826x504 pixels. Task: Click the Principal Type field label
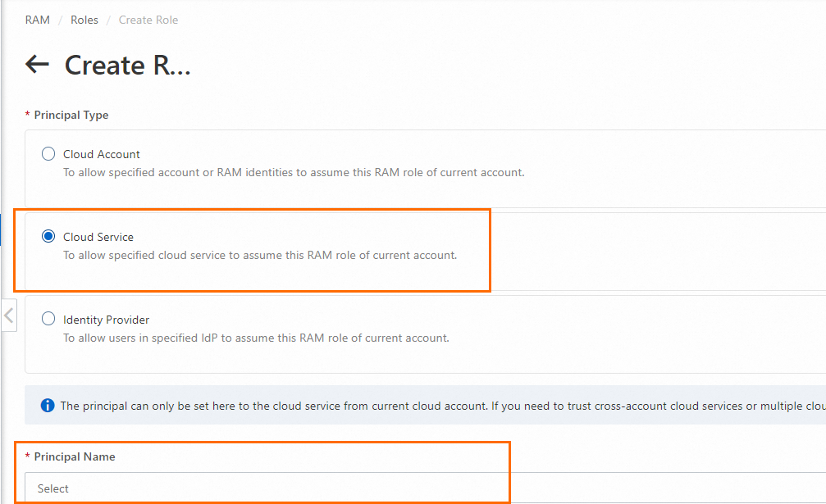[71, 115]
